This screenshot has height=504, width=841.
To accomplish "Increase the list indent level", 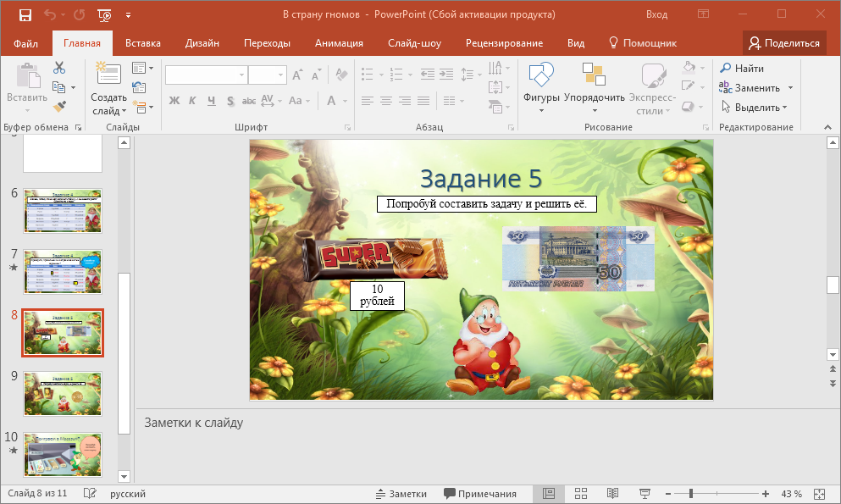I will 446,74.
